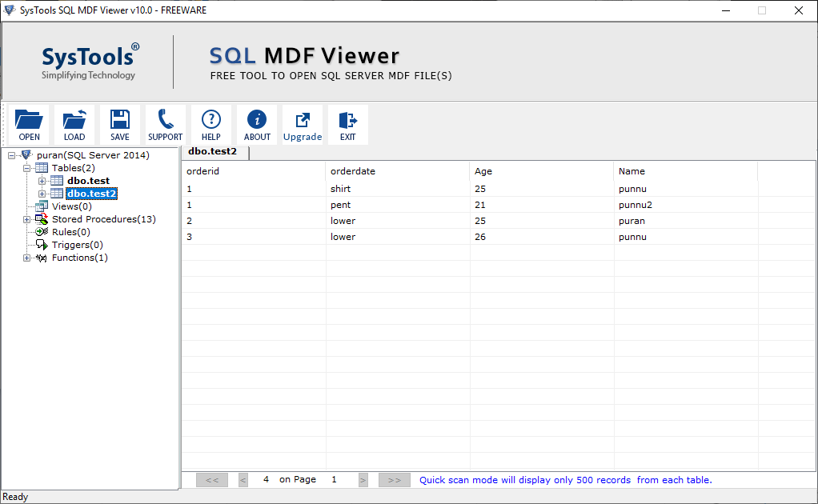818x504 pixels.
Task: Click the orderdate column header
Action: (x=398, y=171)
